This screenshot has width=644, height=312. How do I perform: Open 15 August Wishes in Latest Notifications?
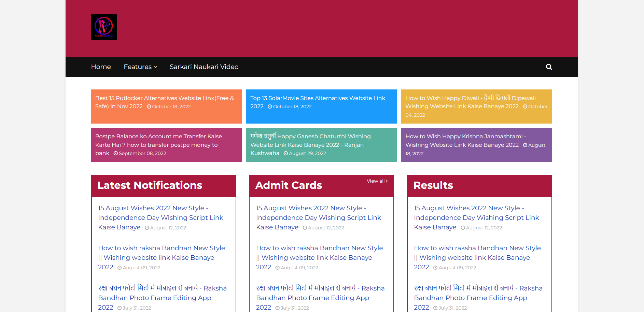click(160, 217)
